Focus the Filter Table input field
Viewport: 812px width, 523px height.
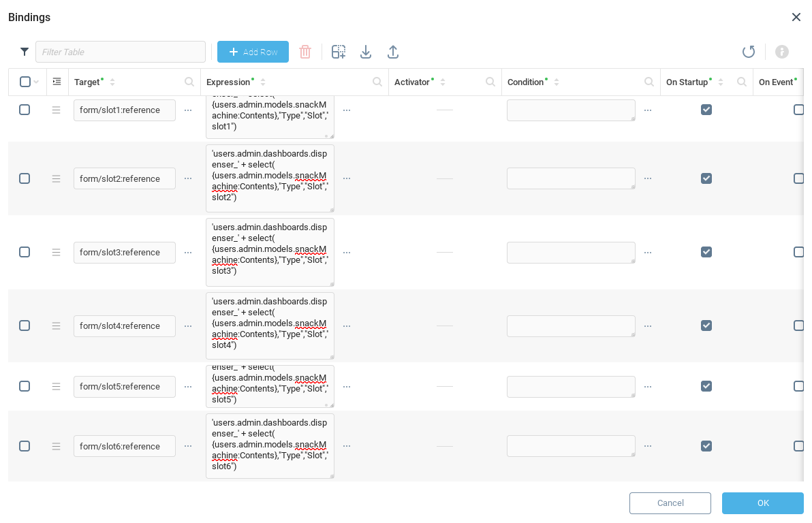pyautogui.click(x=121, y=52)
